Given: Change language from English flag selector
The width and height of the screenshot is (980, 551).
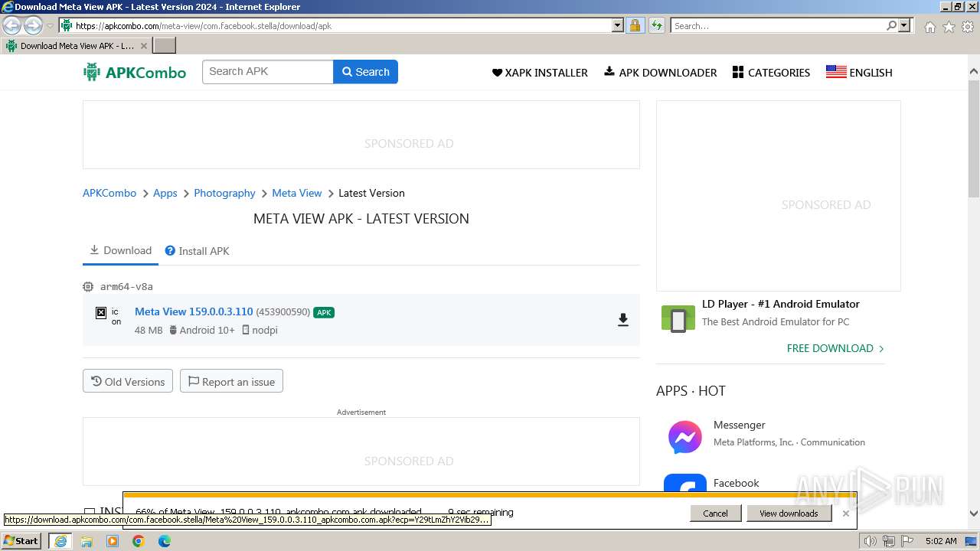Looking at the screenshot, I should (859, 73).
